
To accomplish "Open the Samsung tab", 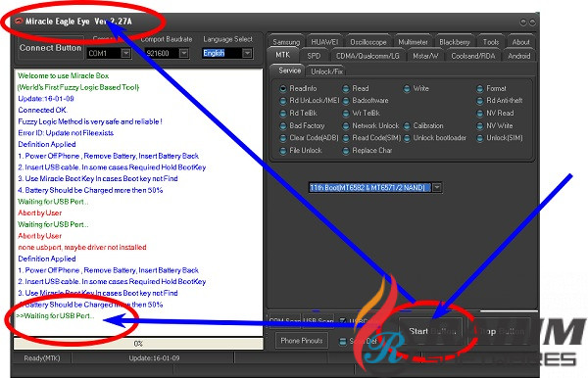I will point(286,42).
